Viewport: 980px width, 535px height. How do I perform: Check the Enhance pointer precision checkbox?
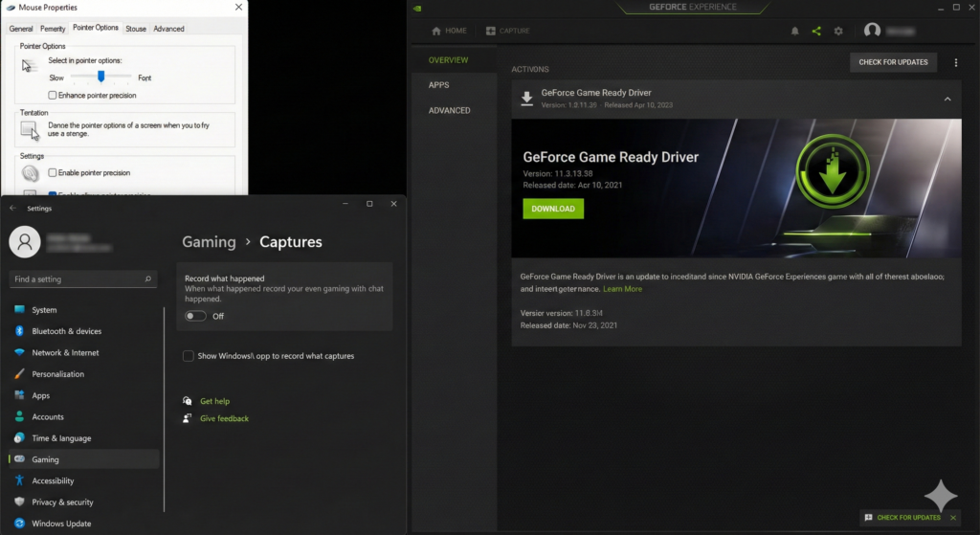[53, 96]
